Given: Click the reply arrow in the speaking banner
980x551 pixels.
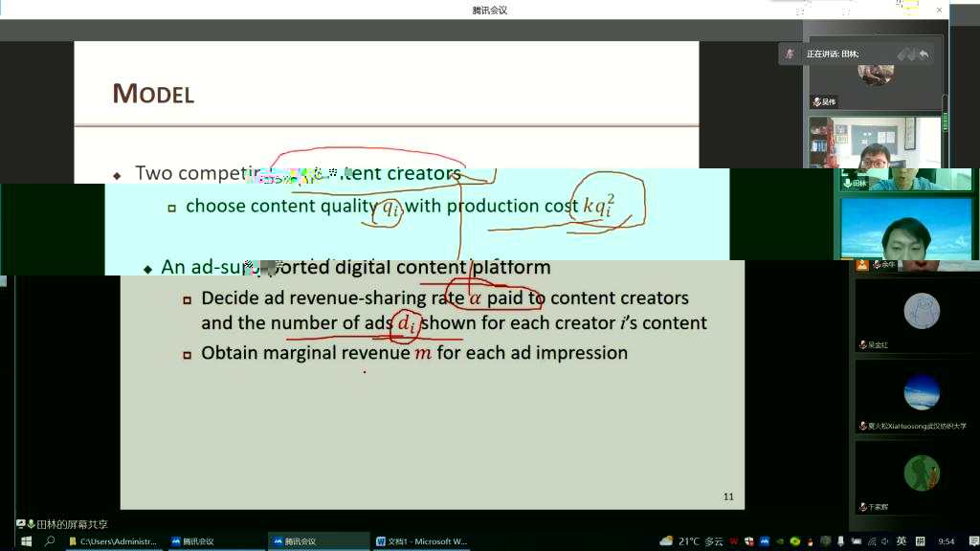Looking at the screenshot, I should coord(924,55).
